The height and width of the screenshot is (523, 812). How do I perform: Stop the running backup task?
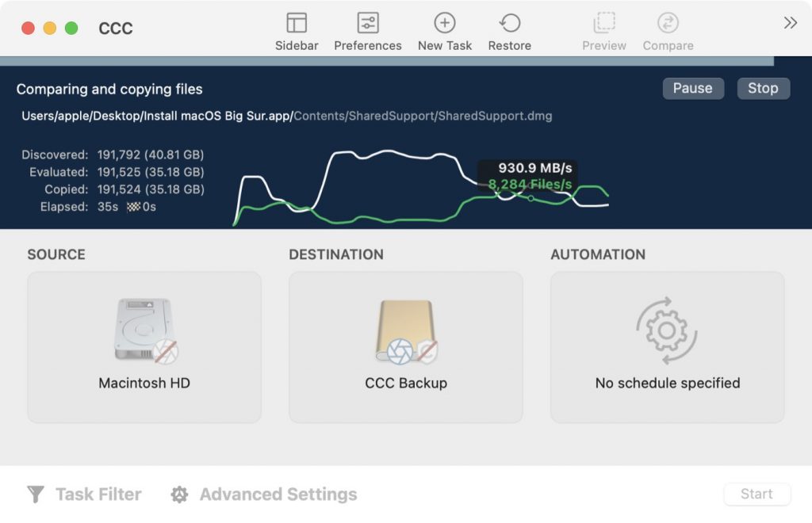coord(764,89)
